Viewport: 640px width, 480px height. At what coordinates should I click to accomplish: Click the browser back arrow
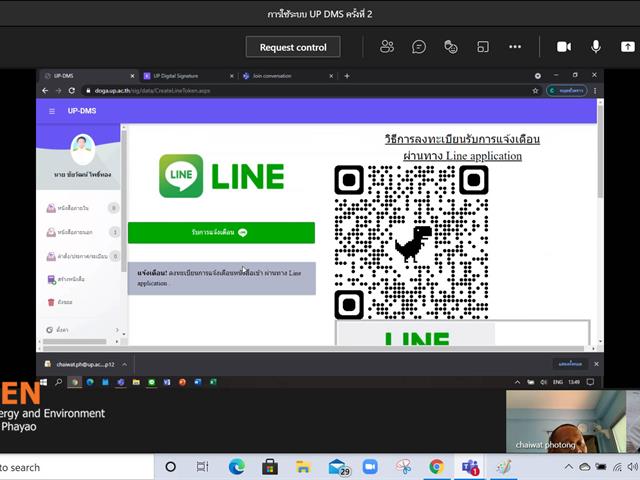tap(45, 91)
